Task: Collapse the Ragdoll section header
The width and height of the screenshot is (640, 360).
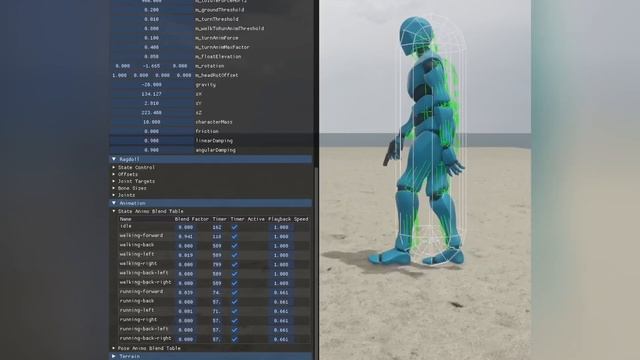Action: pyautogui.click(x=211, y=159)
